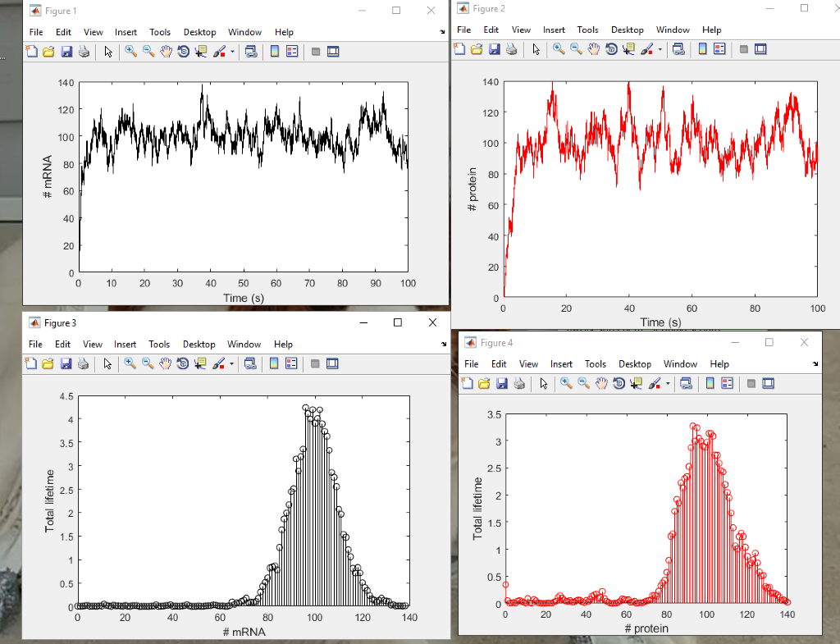This screenshot has height=644, width=840.
Task: Enable the Brush data tool in Figure 2
Action: click(x=645, y=49)
